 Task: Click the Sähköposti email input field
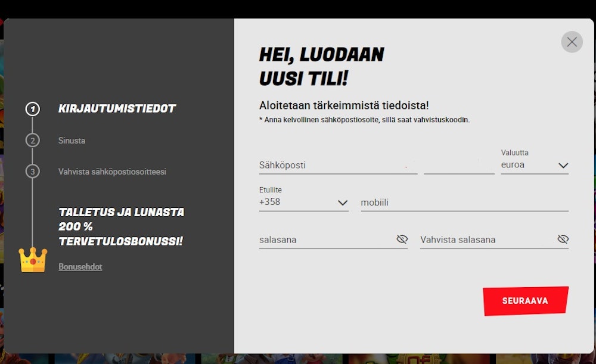click(x=337, y=165)
